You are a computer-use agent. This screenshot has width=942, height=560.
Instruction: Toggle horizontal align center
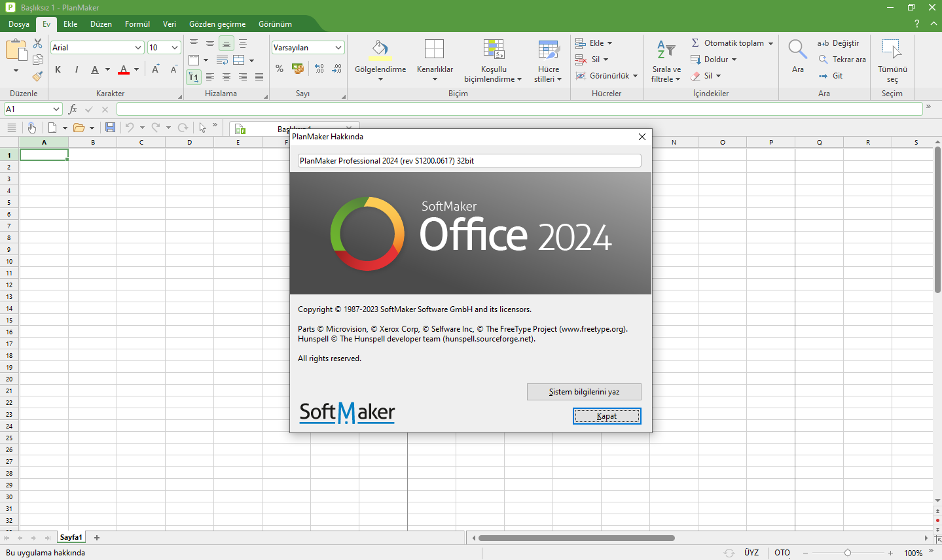click(226, 77)
